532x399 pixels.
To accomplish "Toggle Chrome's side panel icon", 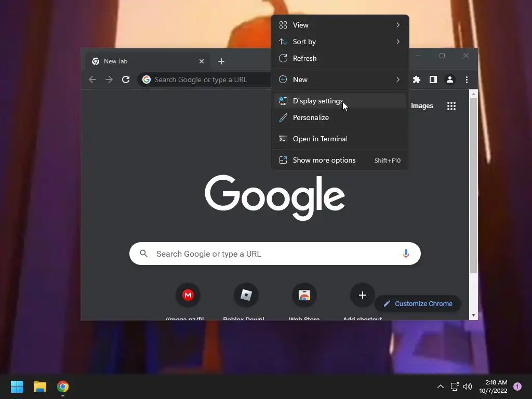I will 433,79.
